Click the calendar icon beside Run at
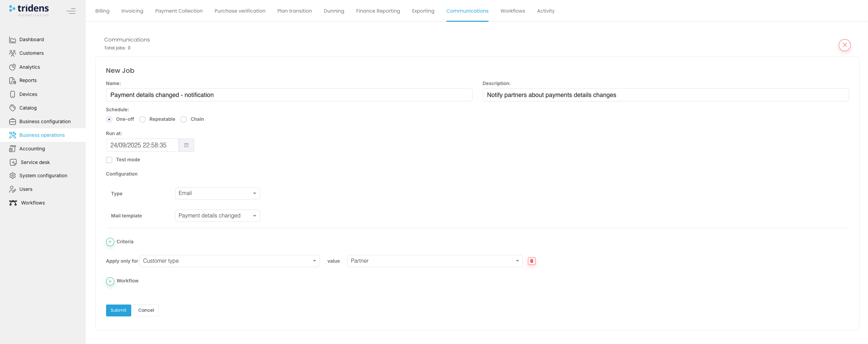This screenshot has width=868, height=344. pos(186,145)
